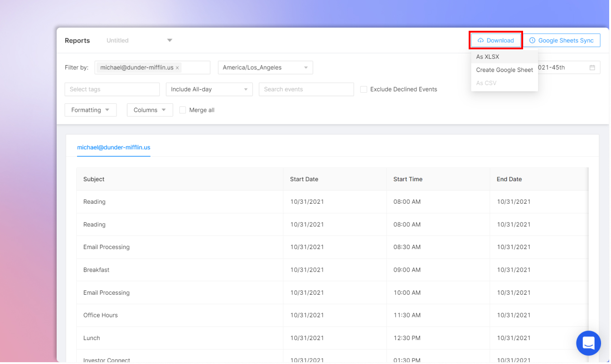The width and height of the screenshot is (611, 364).
Task: Check the Merge all option
Action: pyautogui.click(x=183, y=110)
